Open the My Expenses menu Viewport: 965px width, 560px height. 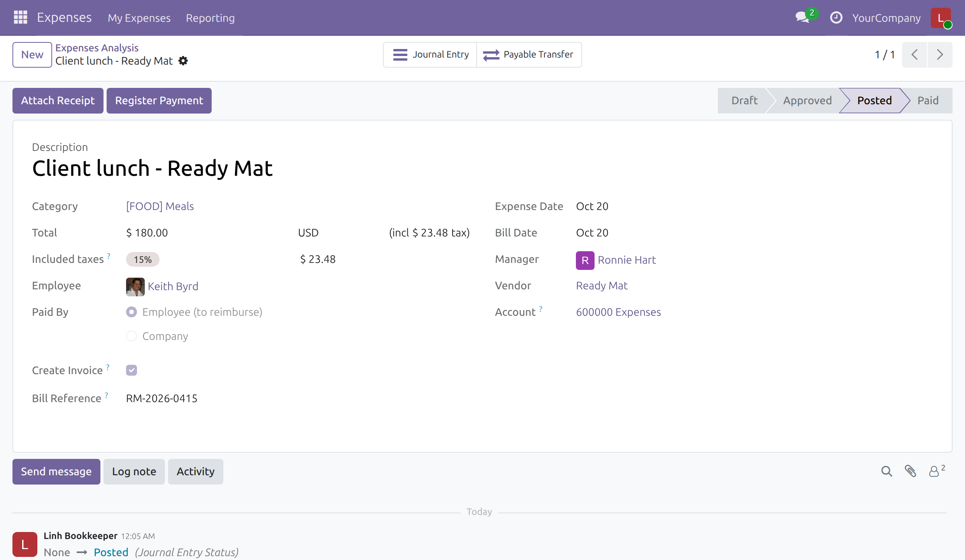click(139, 18)
